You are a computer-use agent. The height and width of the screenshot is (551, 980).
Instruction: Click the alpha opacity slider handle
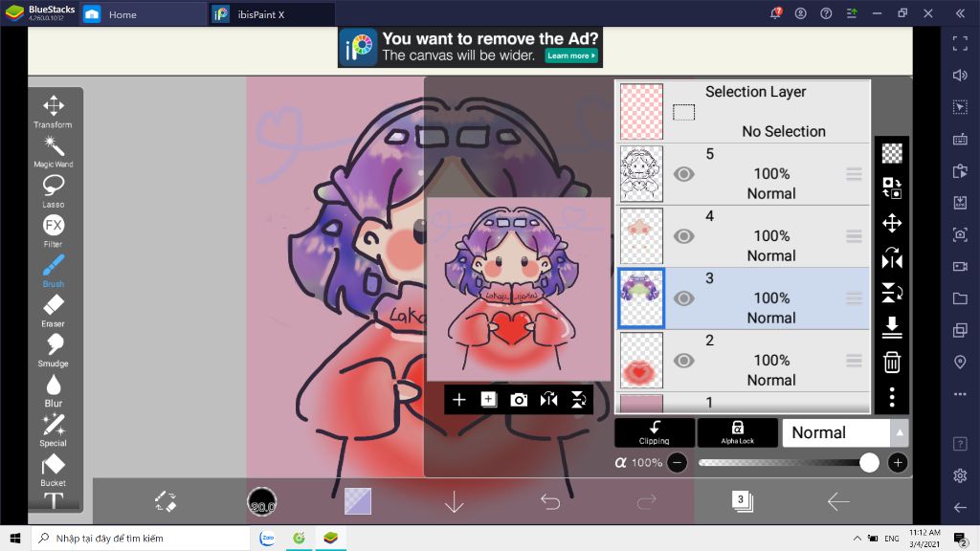pyautogui.click(x=869, y=462)
